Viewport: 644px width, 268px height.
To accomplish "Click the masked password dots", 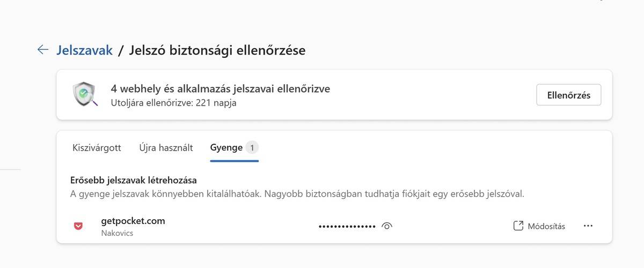I will (x=347, y=227).
